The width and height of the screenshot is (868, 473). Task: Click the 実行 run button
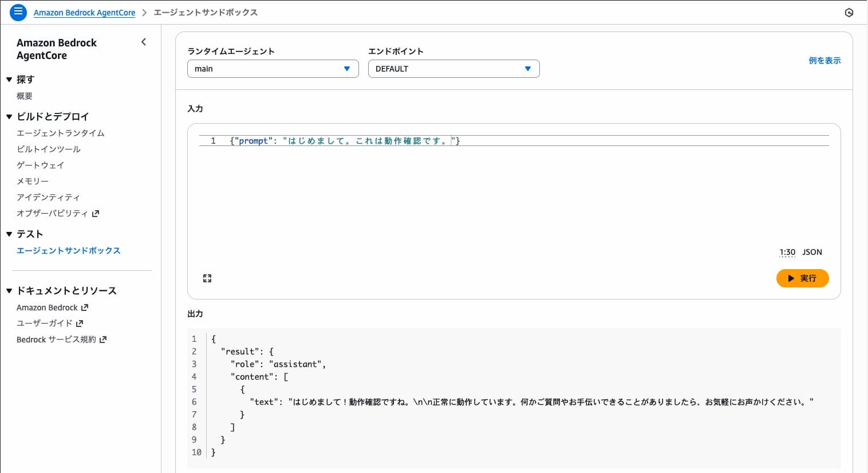[803, 278]
